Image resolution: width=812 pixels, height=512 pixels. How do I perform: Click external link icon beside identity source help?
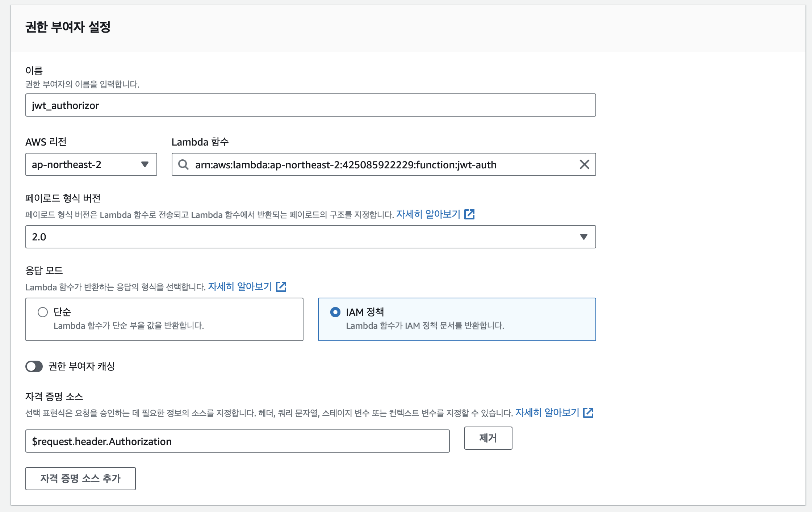(588, 413)
